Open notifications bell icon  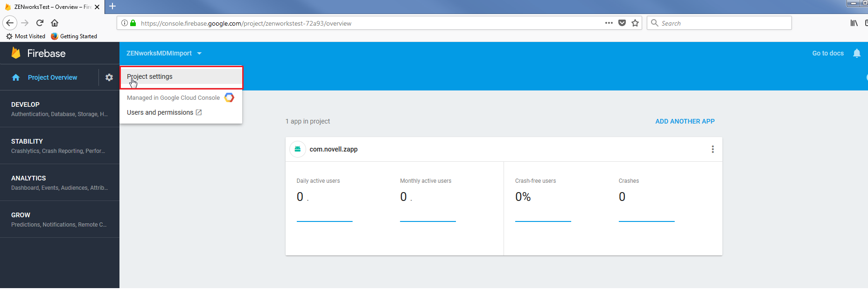(x=857, y=53)
